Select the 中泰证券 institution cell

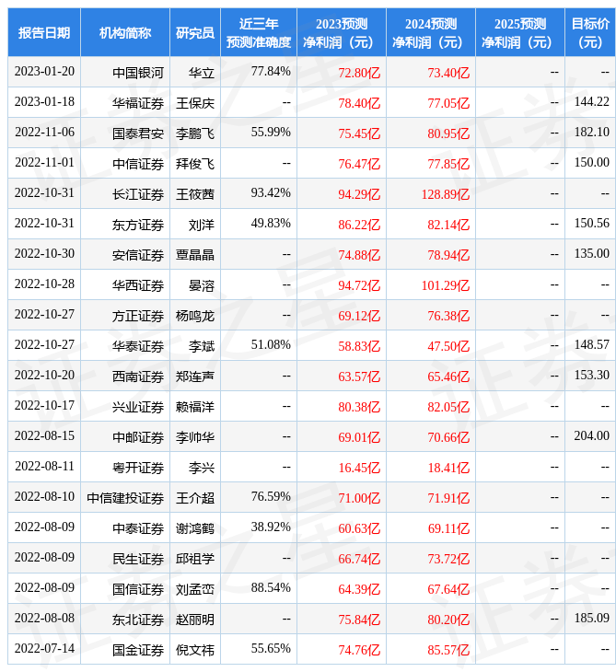(x=125, y=528)
